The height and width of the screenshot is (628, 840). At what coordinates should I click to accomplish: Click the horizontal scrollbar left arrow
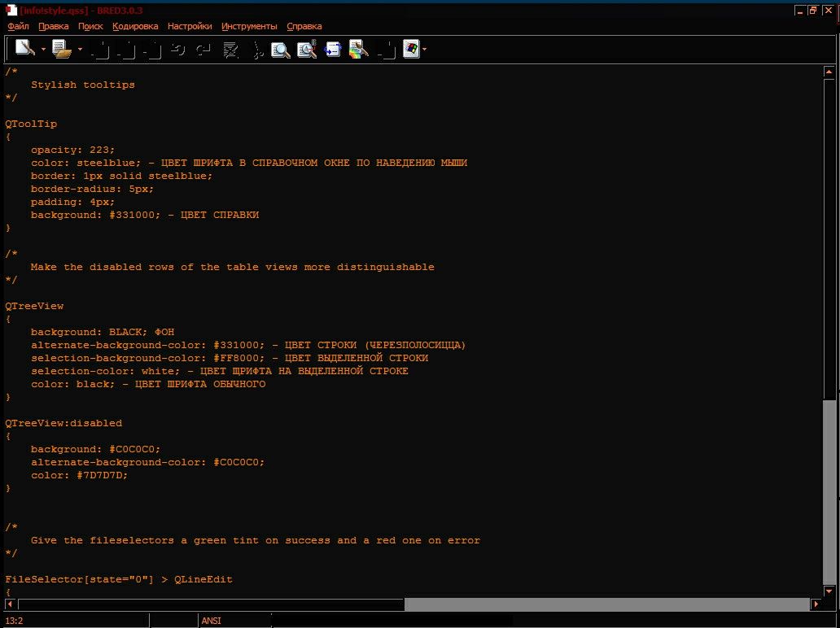(x=10, y=604)
